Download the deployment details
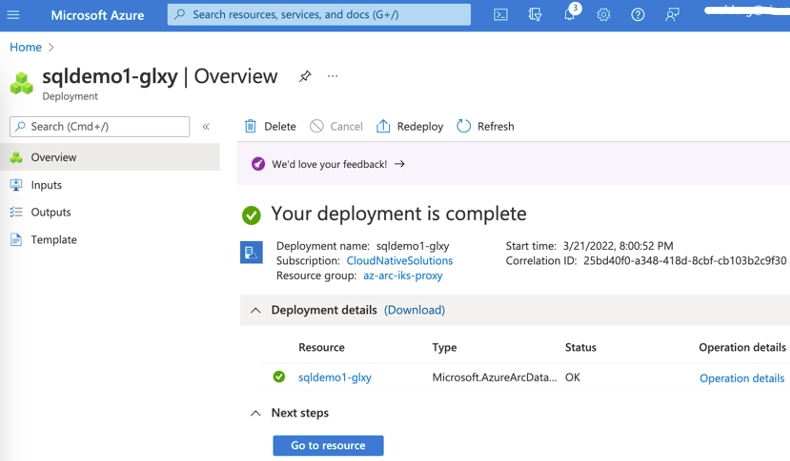The height and width of the screenshot is (461, 790). (415, 310)
